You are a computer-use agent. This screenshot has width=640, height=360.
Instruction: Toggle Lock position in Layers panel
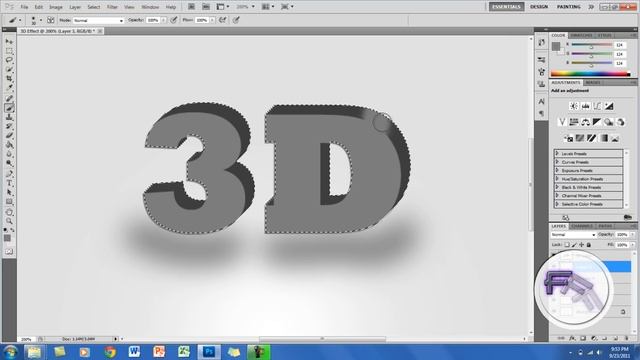pos(582,244)
